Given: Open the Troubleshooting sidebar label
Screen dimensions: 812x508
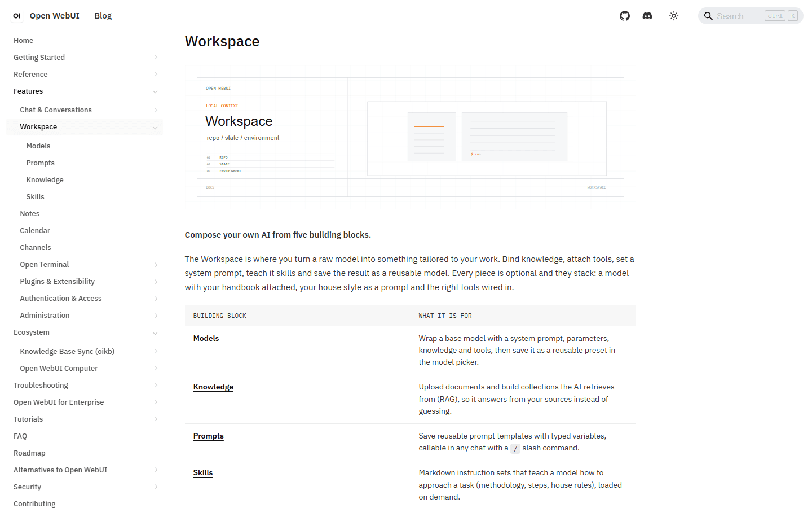Looking at the screenshot, I should tap(41, 385).
